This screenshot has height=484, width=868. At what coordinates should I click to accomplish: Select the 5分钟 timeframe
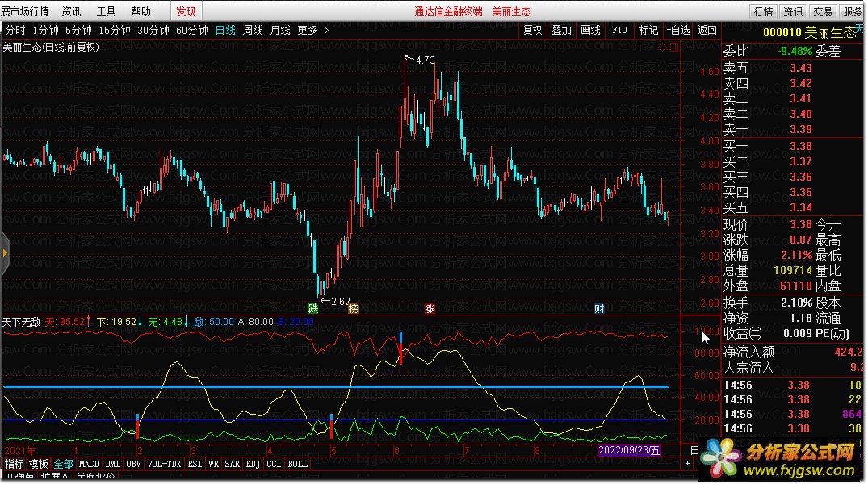pos(78,30)
